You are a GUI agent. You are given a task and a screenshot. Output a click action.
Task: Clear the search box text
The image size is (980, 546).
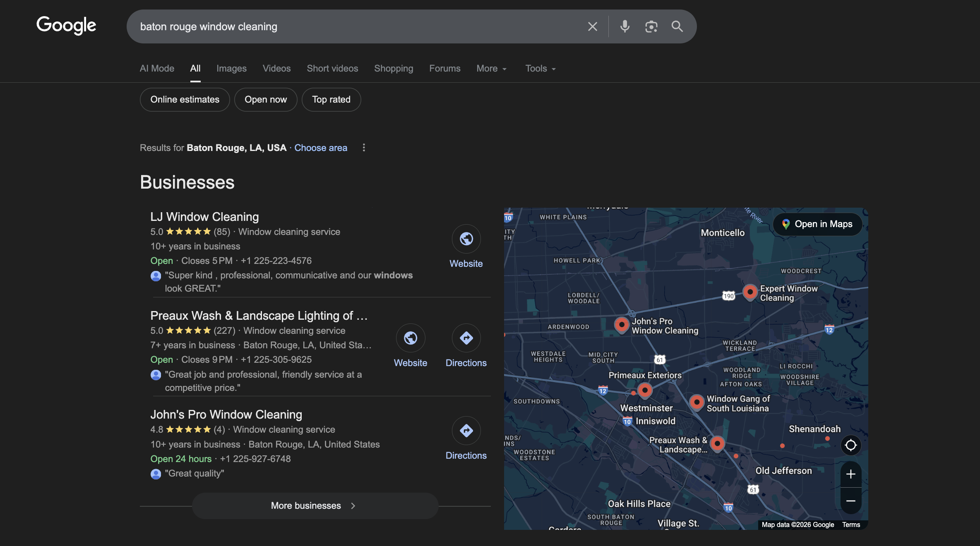pos(592,26)
